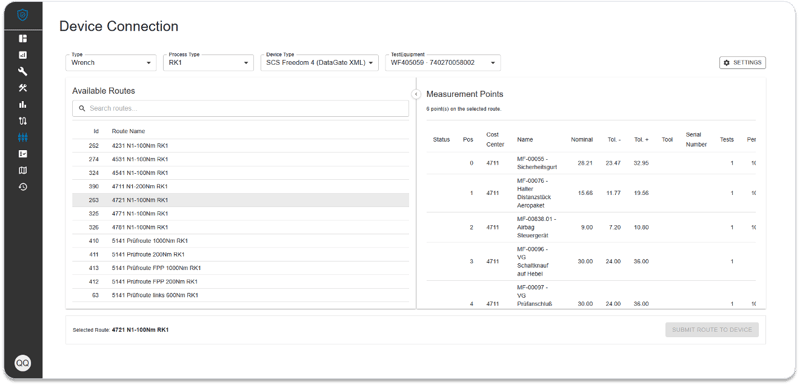This screenshot has width=800, height=385.
Task: Click measurement point MF-00097 VG Prüfanschluß
Action: [534, 296]
